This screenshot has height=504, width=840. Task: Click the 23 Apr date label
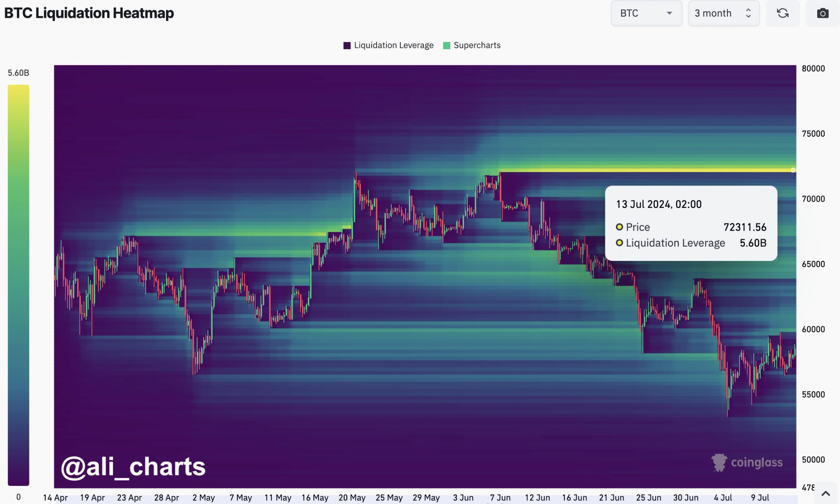pos(130,498)
